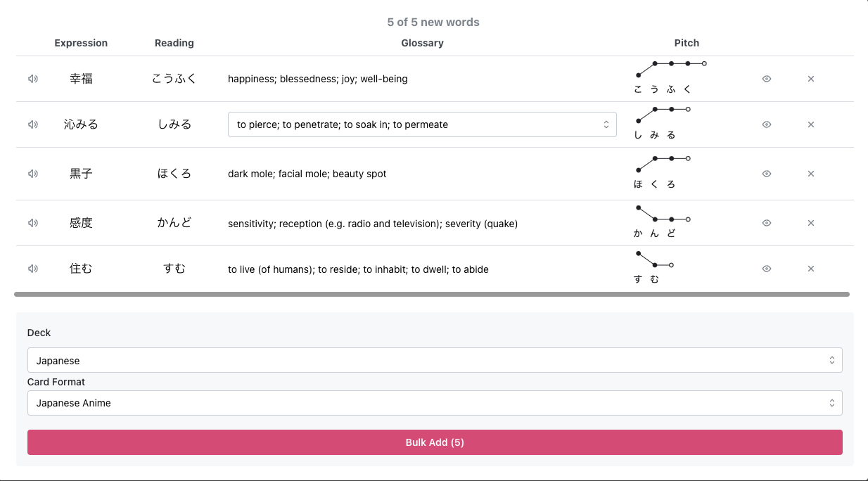Play audio for 黒子
The image size is (868, 481).
[32, 174]
